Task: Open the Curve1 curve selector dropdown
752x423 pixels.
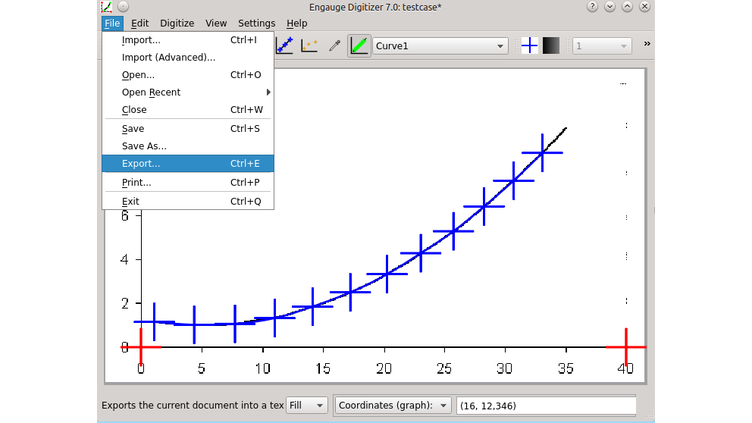Action: 440,46
